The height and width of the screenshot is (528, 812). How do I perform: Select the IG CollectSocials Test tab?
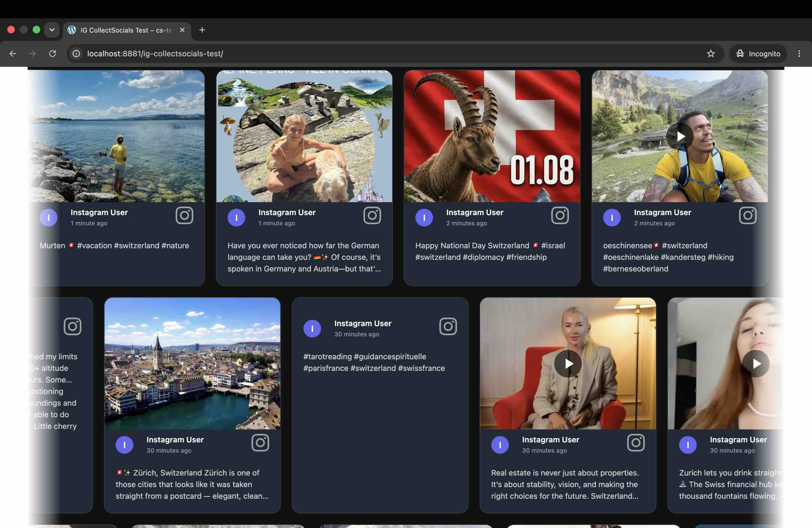pyautogui.click(x=126, y=30)
